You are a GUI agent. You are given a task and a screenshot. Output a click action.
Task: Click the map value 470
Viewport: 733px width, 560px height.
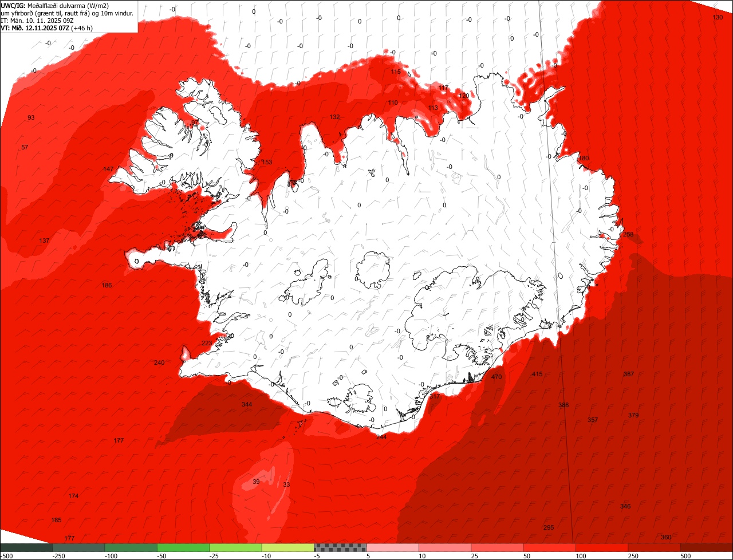(x=496, y=377)
